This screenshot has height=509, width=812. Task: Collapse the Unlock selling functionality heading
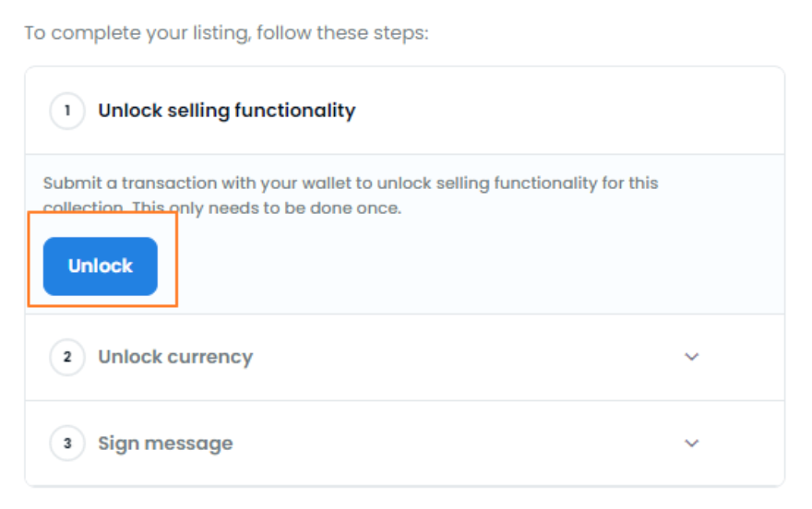[226, 111]
